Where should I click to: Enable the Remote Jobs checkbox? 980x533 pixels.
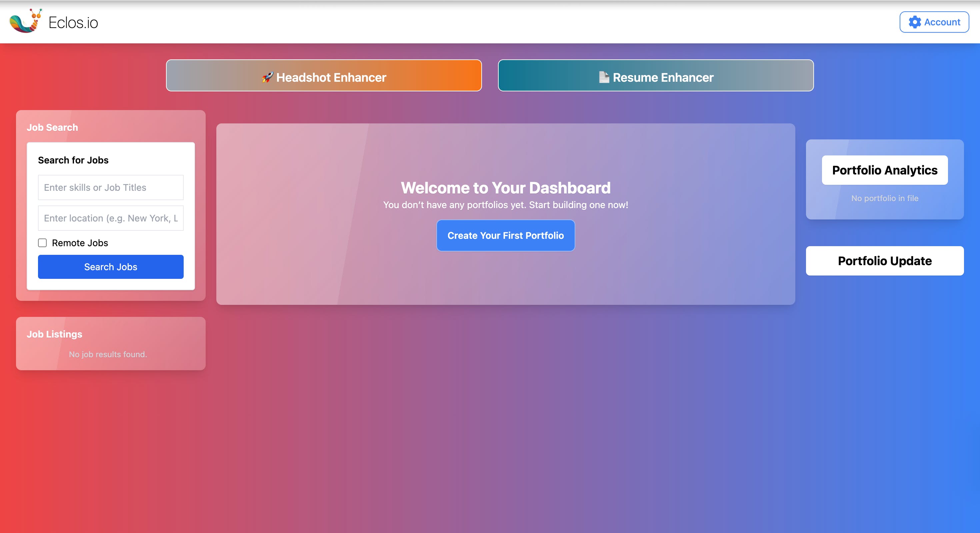pos(42,243)
